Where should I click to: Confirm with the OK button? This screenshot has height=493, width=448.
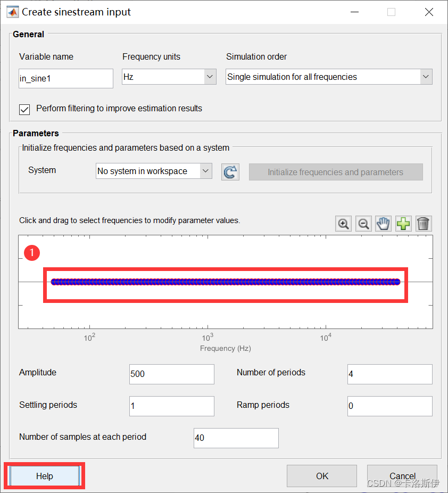pos(322,476)
